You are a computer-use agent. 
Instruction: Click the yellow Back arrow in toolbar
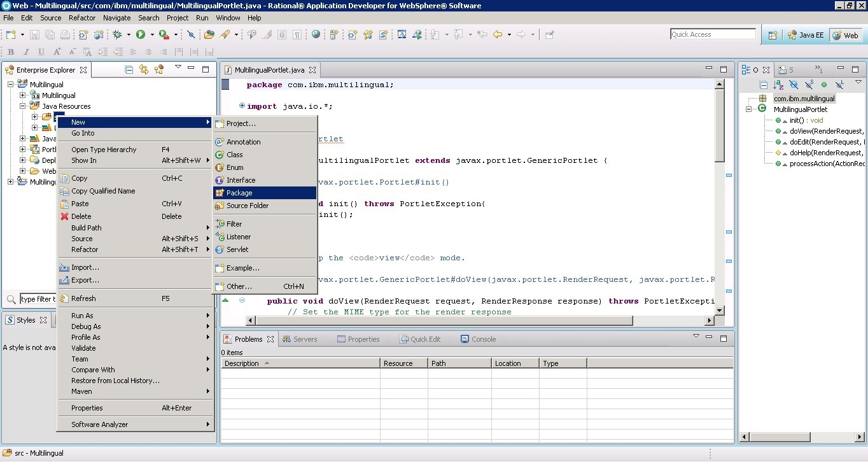pyautogui.click(x=498, y=34)
